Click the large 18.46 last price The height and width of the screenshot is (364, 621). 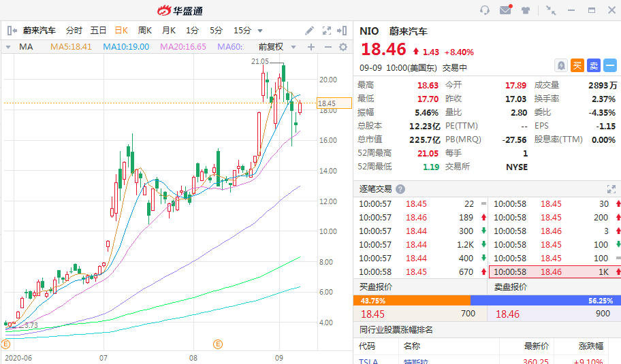(383, 49)
